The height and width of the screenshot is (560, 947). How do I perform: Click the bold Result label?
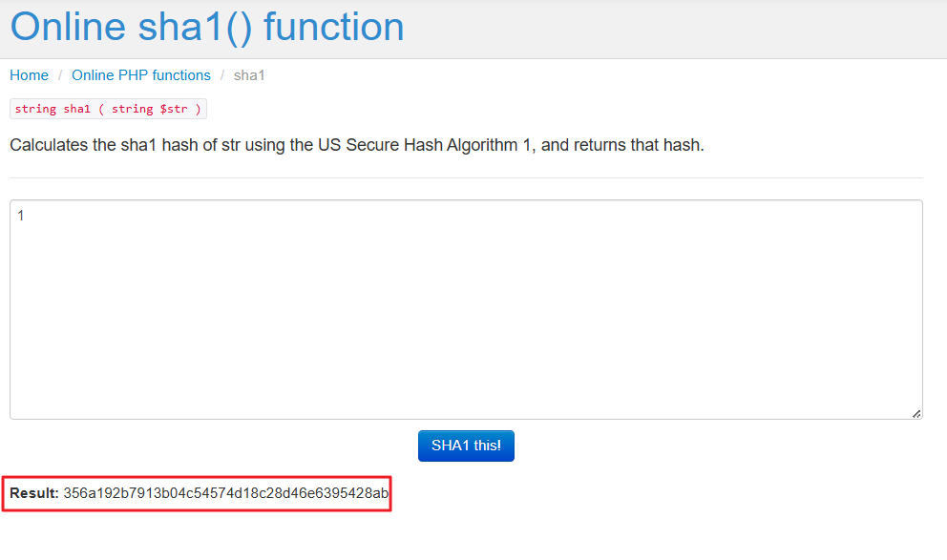point(34,493)
